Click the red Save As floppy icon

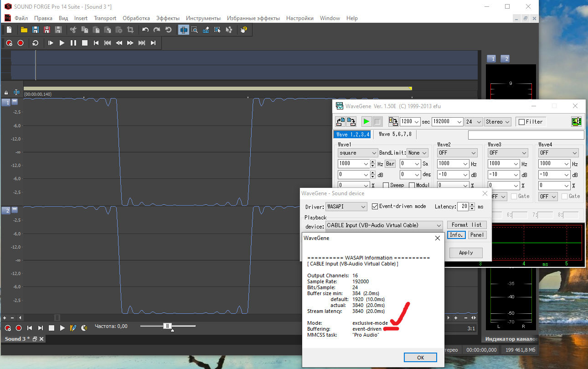(46, 30)
